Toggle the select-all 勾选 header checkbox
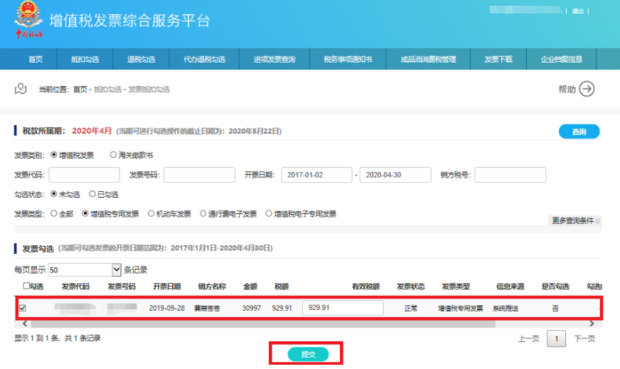The width and height of the screenshot is (620, 369). pos(26,286)
